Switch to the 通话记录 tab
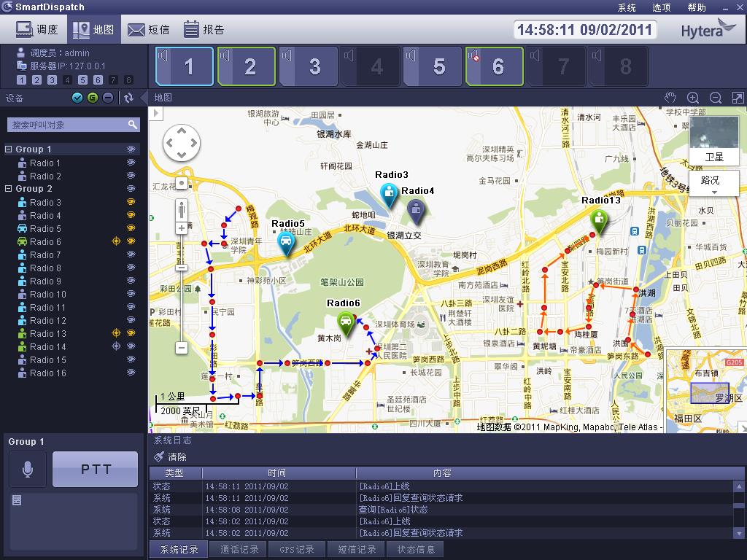This screenshot has height=560, width=747. pos(239,549)
